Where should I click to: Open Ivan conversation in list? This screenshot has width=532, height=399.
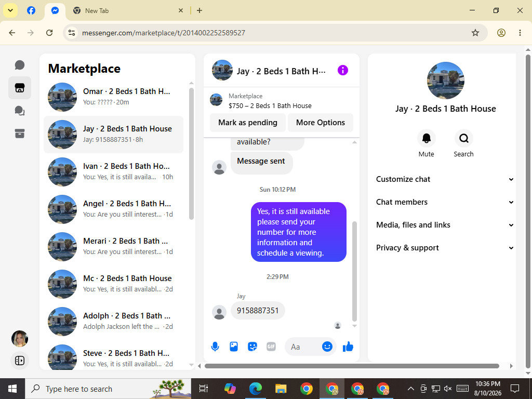(114, 171)
